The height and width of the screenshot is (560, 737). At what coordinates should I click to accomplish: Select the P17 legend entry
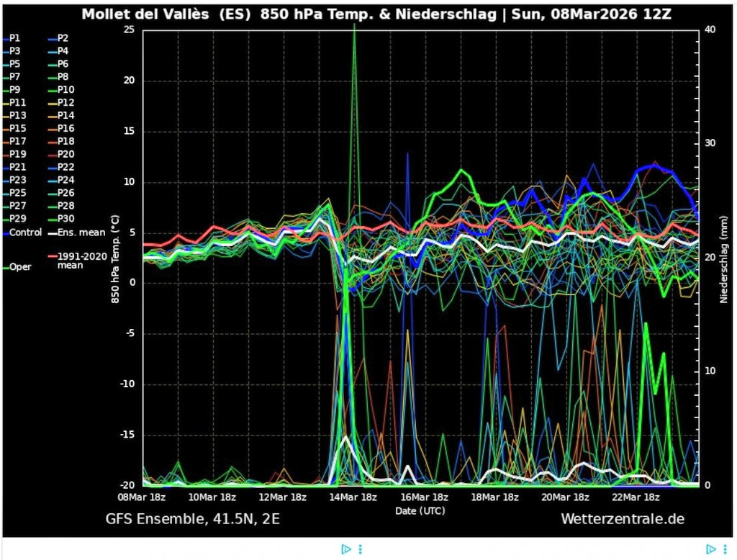point(14,141)
